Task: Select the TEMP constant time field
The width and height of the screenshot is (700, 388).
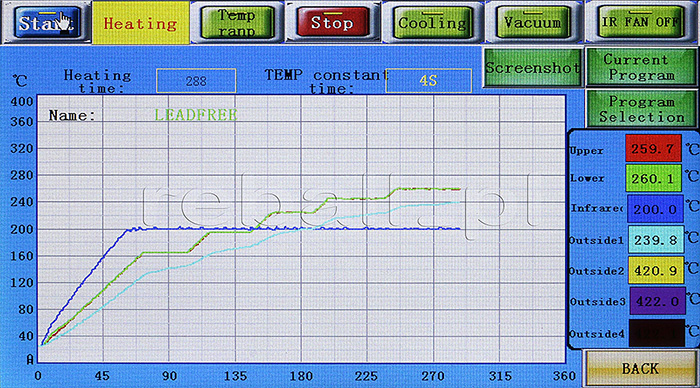Action: coord(428,81)
